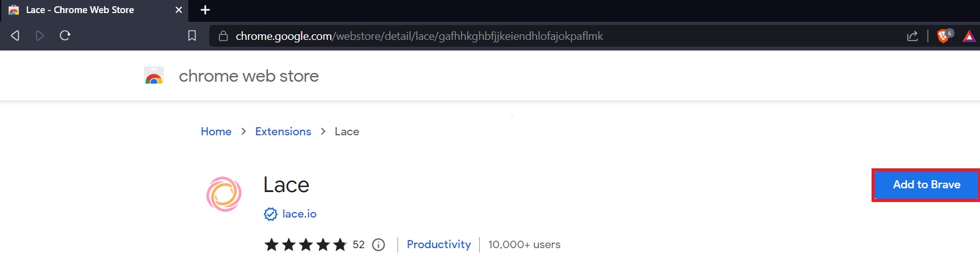Open the Brave Rewards triangle icon
Viewport: 980px width, 260px height.
click(969, 36)
